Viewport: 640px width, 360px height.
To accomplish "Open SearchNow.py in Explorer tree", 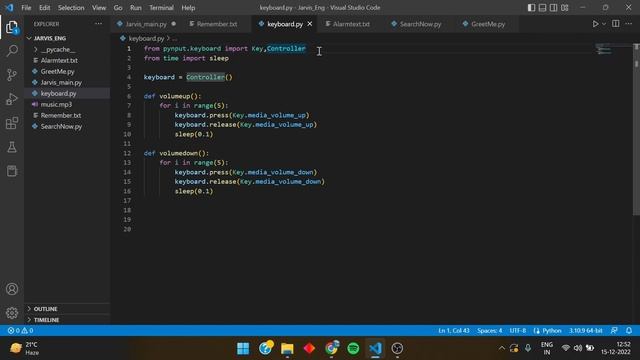I will pos(61,127).
